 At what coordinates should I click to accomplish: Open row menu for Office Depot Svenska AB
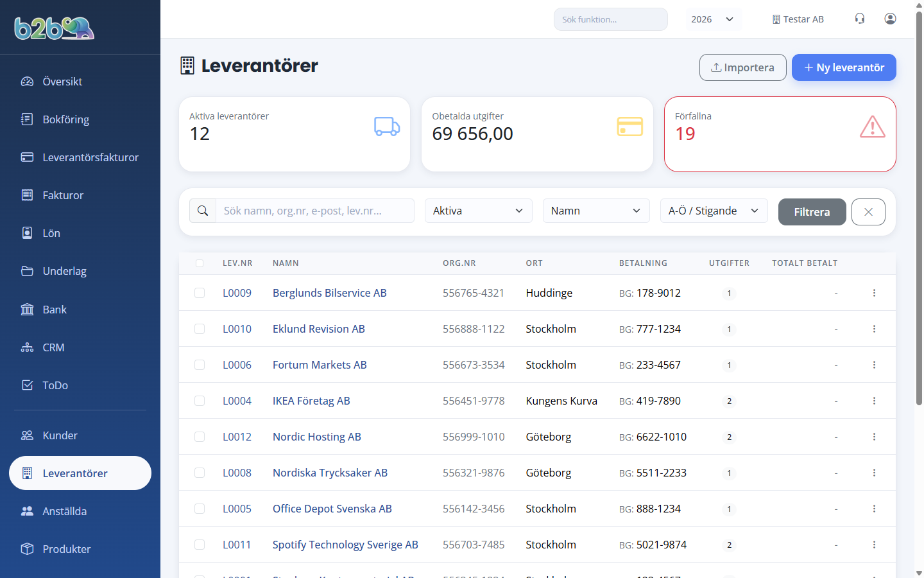pyautogui.click(x=874, y=509)
